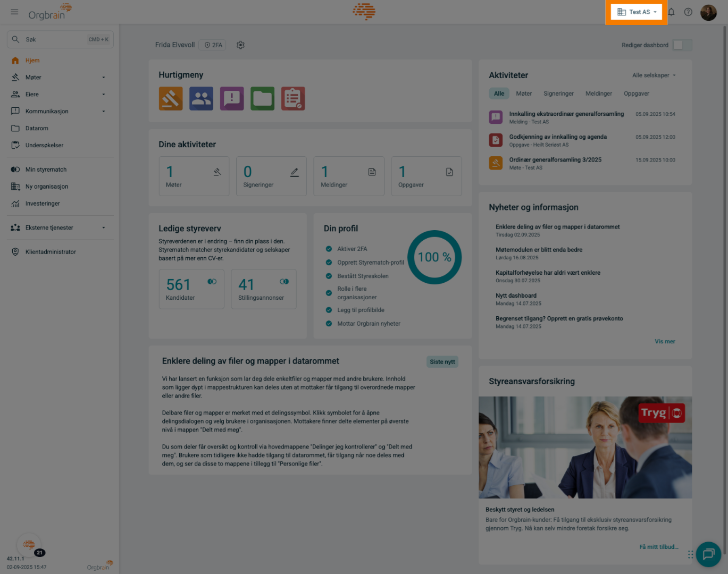Switch to the Møter activities tab

(x=524, y=94)
